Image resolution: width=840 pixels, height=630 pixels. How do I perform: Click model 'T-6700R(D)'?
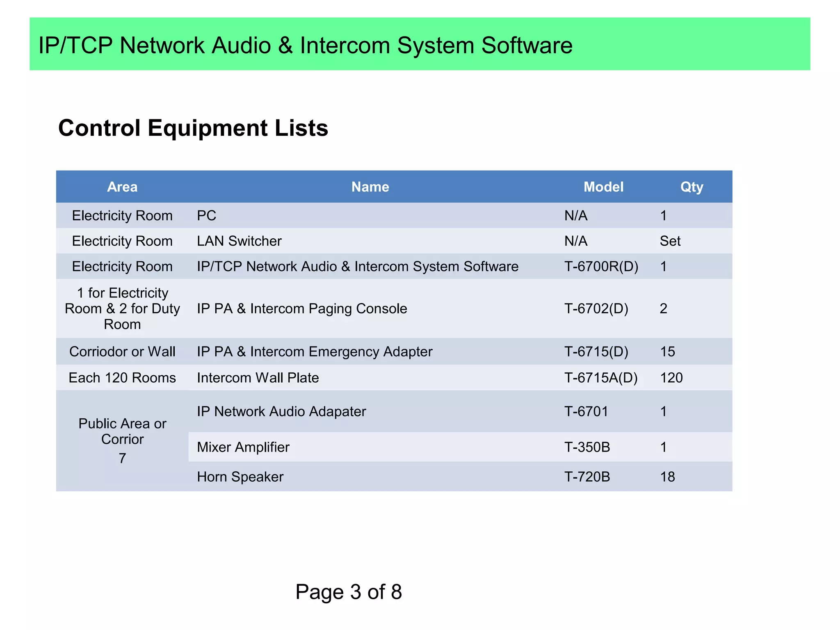tap(601, 267)
